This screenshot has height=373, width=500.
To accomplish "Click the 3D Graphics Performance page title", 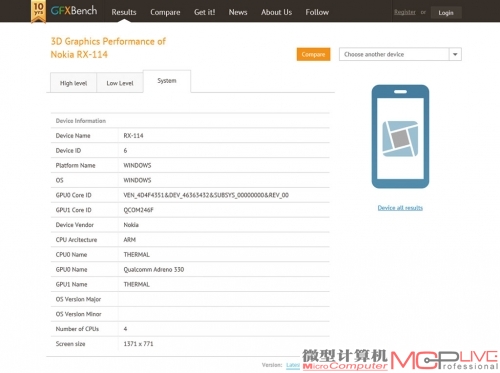I will pos(108,48).
